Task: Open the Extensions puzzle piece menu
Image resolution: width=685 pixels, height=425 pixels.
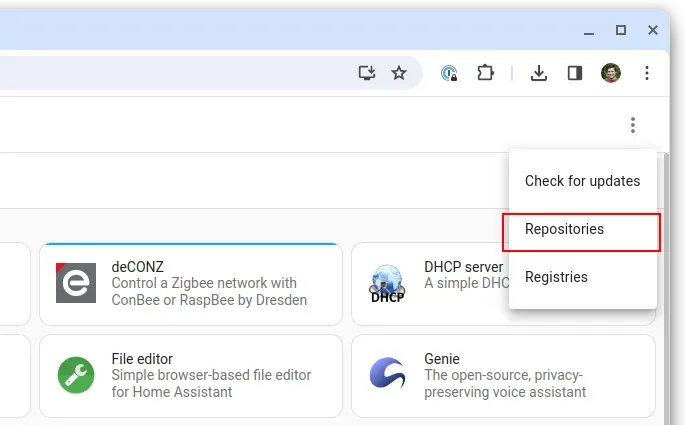Action: 485,73
